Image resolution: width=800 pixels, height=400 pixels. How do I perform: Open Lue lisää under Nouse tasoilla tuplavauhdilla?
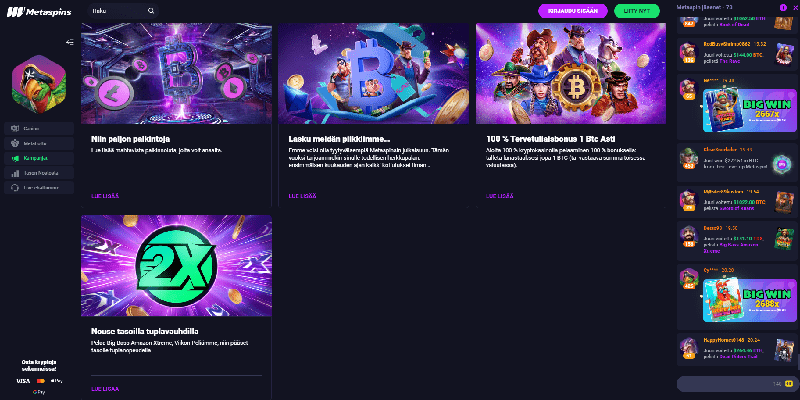105,389
